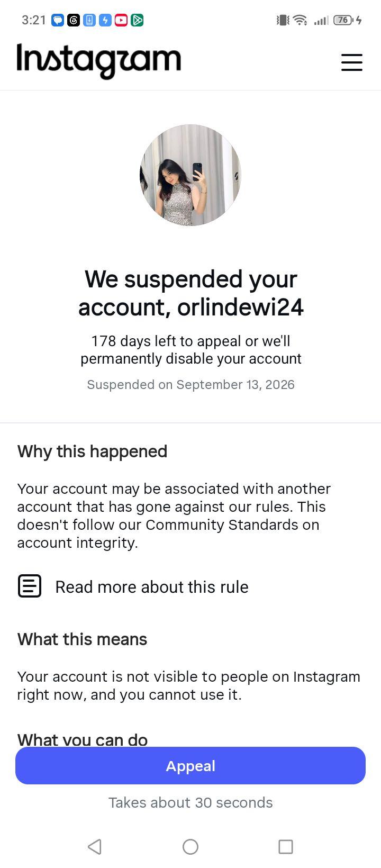Image resolution: width=381 pixels, height=868 pixels.
Task: Tap the suspended account profile picture
Action: tap(190, 175)
